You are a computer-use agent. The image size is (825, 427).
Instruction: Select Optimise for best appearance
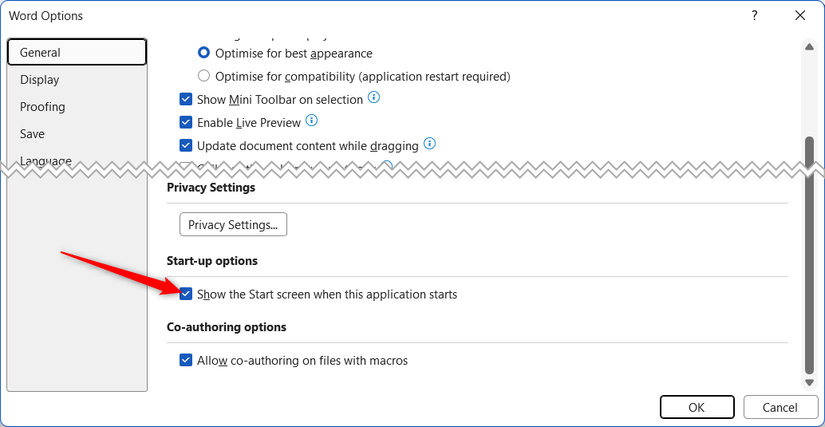coord(204,53)
